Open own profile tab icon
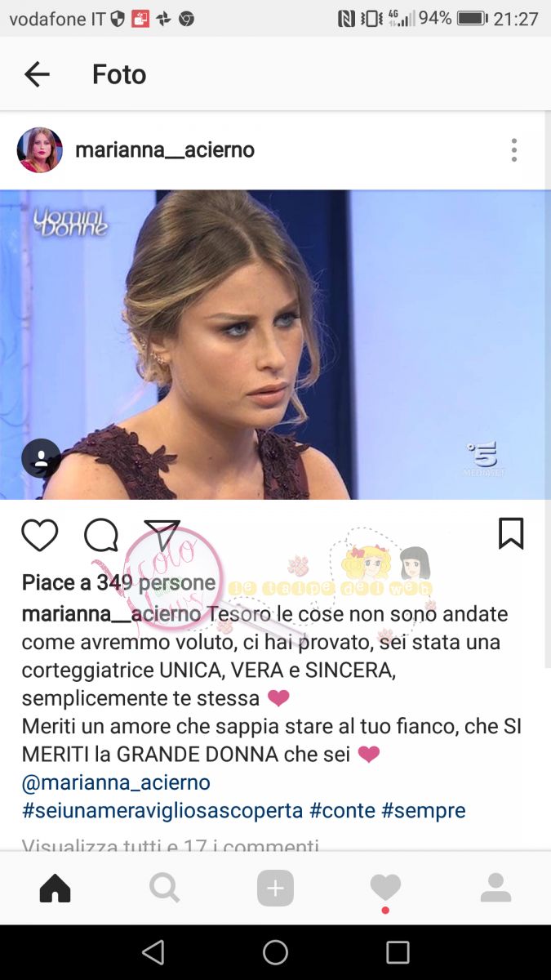The image size is (551, 980). click(495, 888)
